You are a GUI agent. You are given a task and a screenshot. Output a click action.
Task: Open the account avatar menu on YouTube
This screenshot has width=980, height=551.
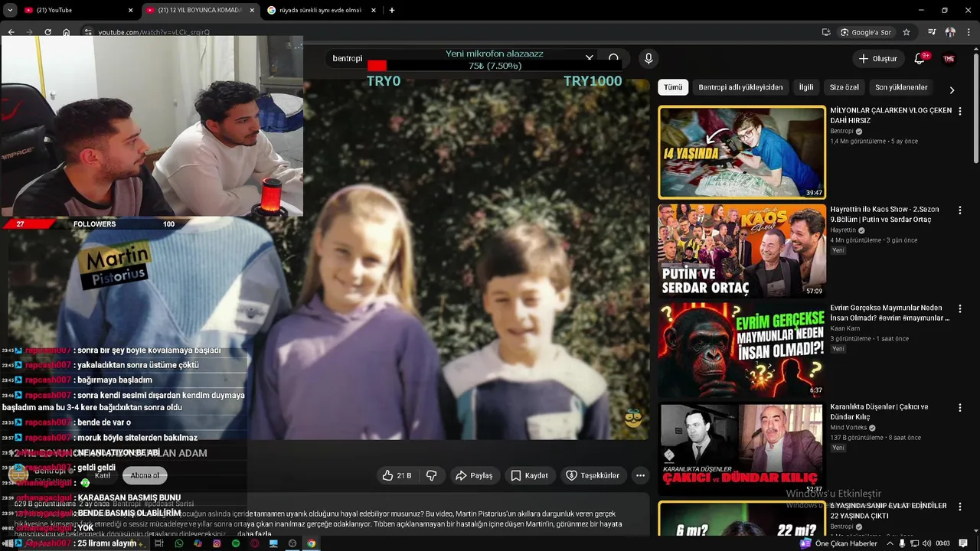tap(949, 59)
